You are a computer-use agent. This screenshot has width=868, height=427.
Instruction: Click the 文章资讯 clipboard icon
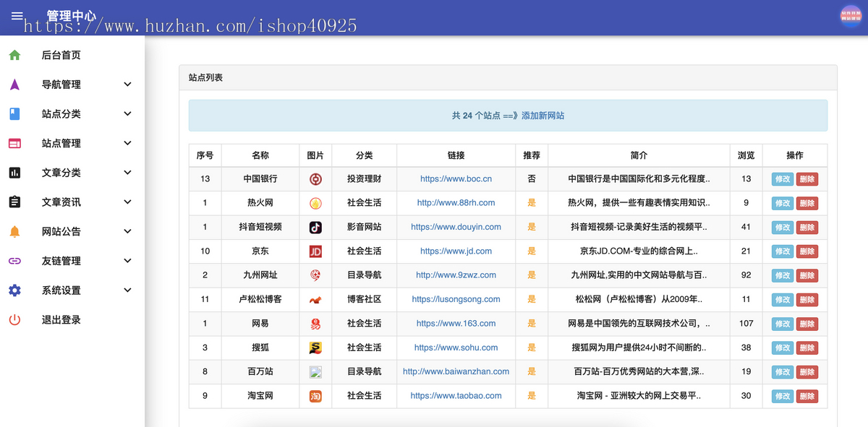click(x=14, y=202)
